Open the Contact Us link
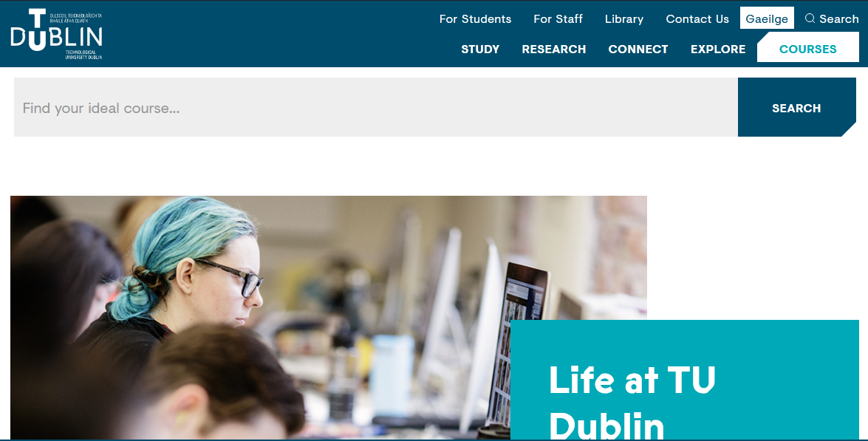Screen dimensions: 868x441 point(697,18)
